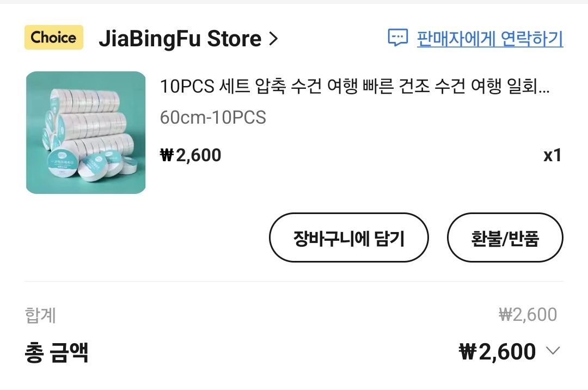
Task: Open the 10PCS 세트 압축 수건 product title
Action: pyautogui.click(x=354, y=87)
